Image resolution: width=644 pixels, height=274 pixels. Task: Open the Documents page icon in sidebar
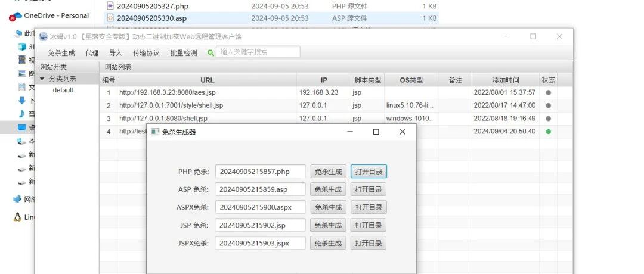[22, 87]
